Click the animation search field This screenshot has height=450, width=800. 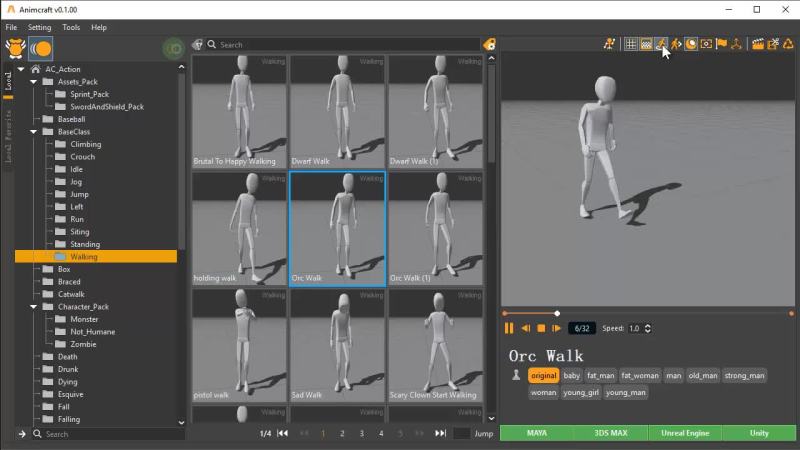pos(342,45)
